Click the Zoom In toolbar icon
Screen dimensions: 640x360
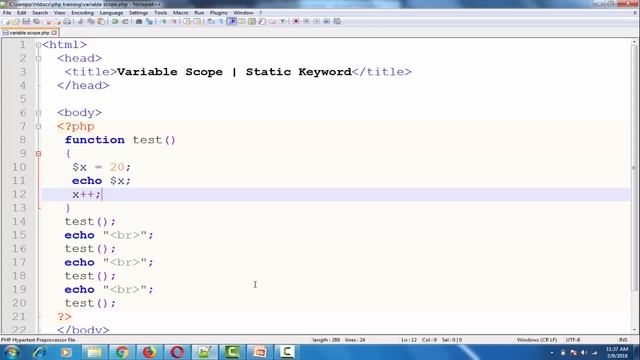(x=163, y=21)
